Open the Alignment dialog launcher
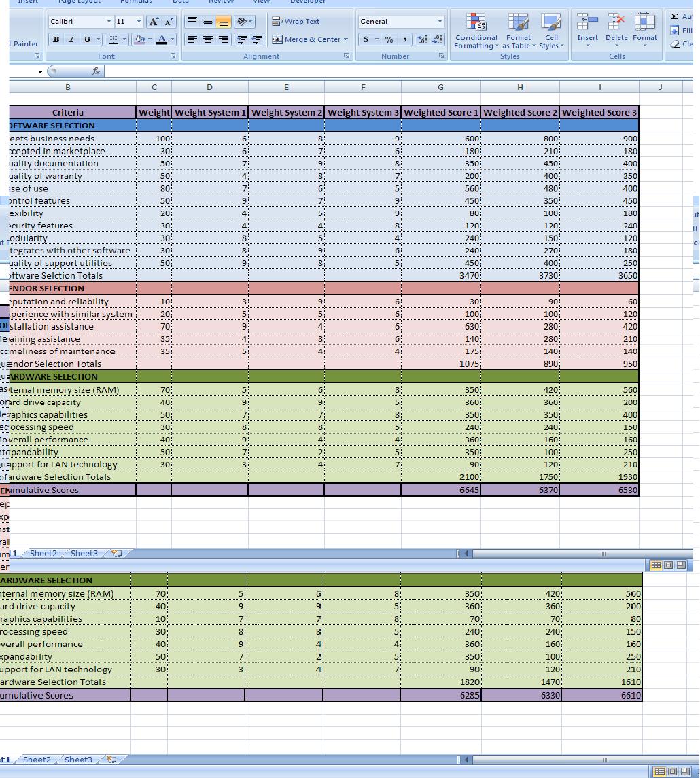Image resolution: width=700 pixels, height=778 pixels. pos(347,56)
